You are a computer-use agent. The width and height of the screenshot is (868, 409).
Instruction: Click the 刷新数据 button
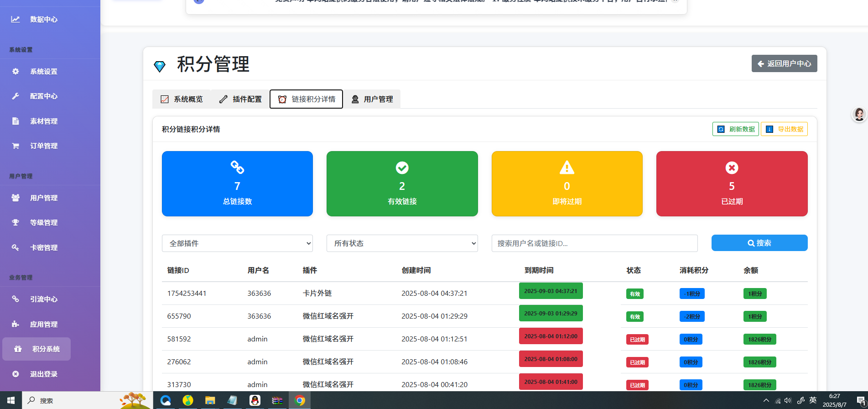coord(736,129)
